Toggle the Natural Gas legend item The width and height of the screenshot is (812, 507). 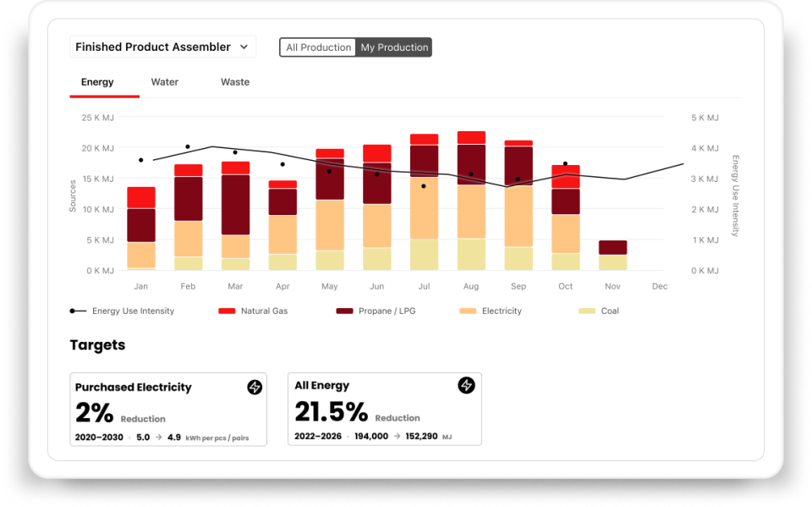coord(253,311)
